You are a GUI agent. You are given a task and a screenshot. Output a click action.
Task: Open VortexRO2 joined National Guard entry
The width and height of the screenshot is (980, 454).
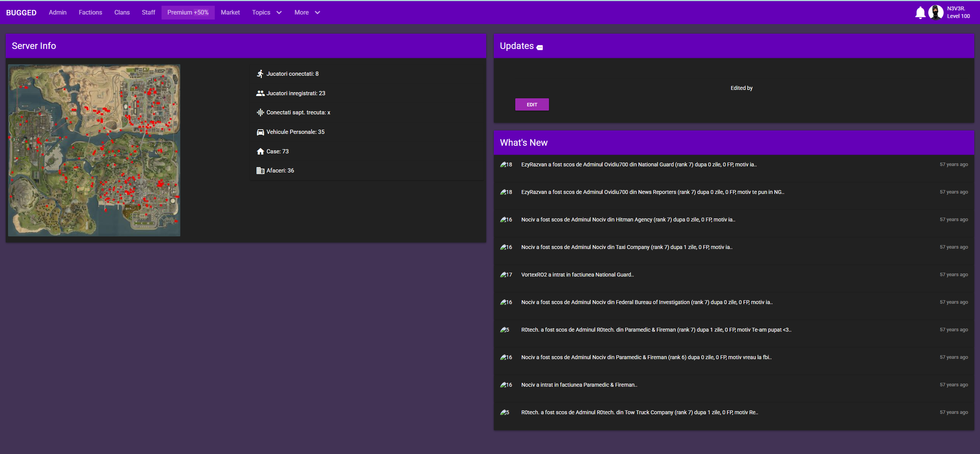click(577, 275)
